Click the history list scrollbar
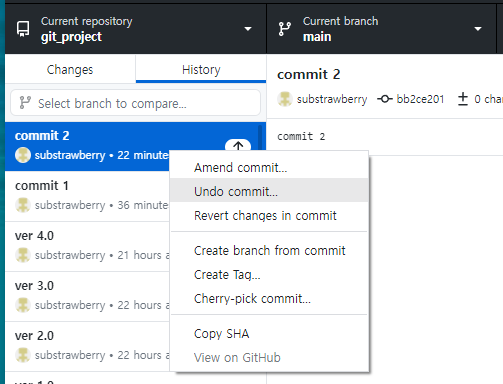 260,137
